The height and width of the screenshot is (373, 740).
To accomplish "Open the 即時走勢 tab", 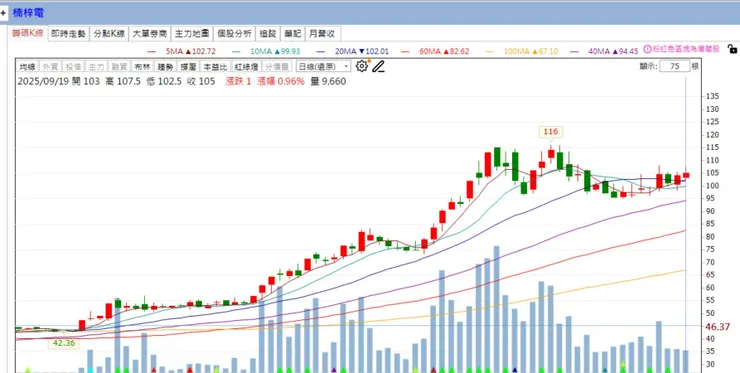I will coord(68,34).
